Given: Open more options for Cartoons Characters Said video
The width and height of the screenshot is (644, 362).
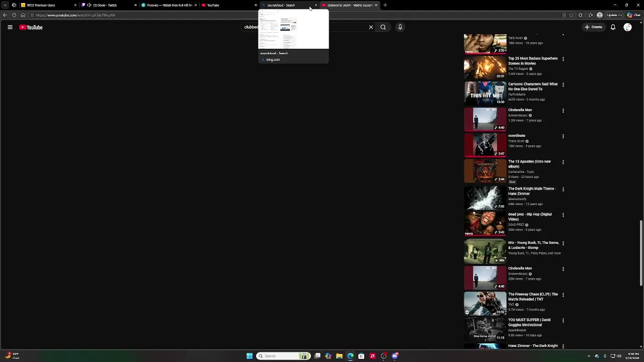Looking at the screenshot, I should click(x=563, y=85).
